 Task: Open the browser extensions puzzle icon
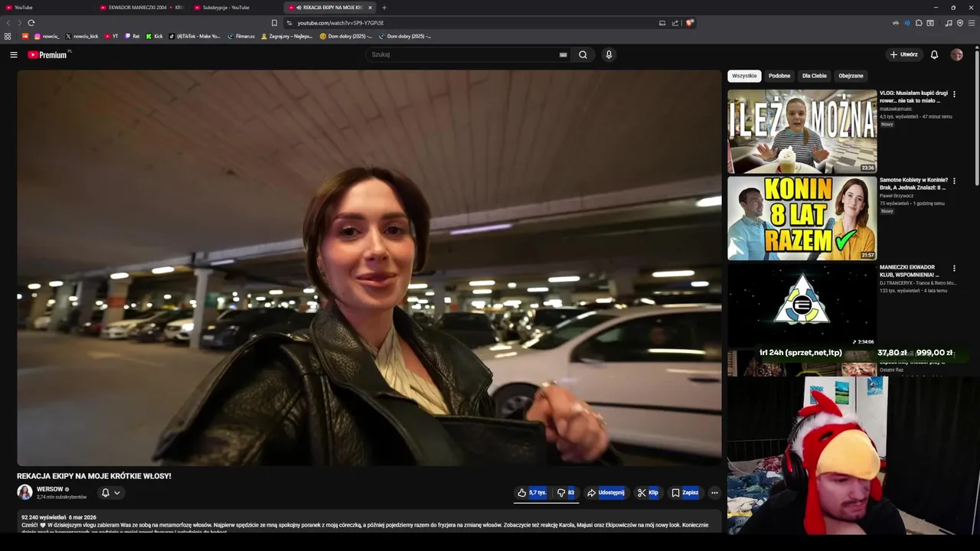(x=919, y=23)
